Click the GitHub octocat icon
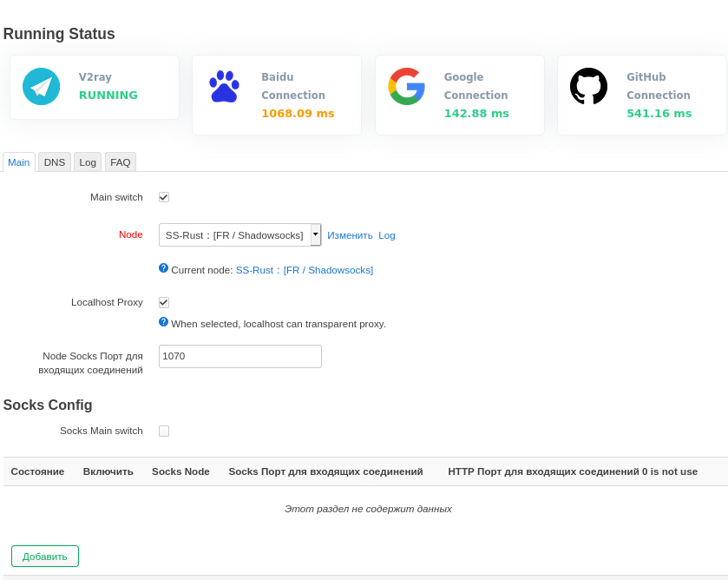The height and width of the screenshot is (580, 728). click(x=588, y=87)
